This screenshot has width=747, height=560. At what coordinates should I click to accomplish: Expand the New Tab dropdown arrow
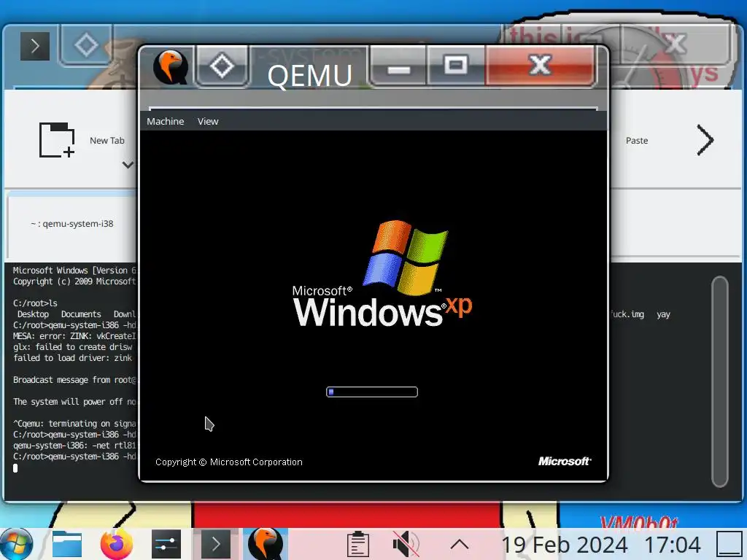click(127, 165)
